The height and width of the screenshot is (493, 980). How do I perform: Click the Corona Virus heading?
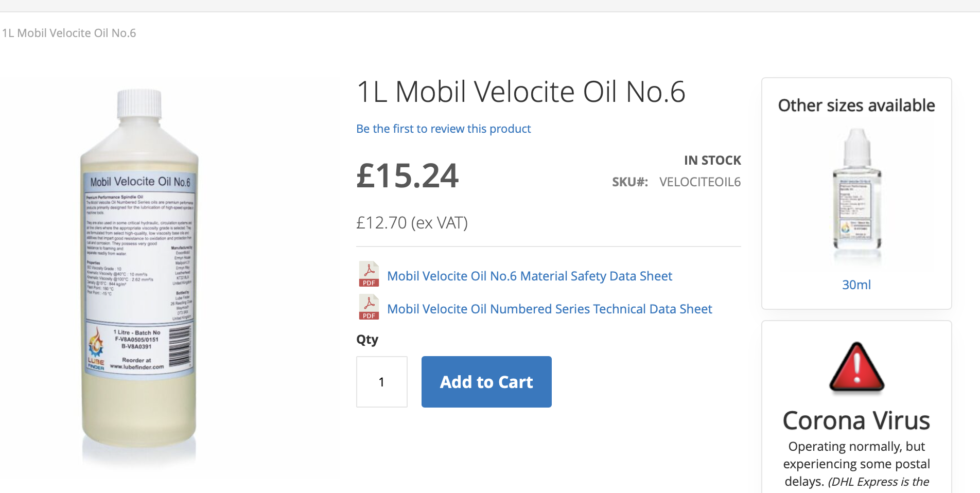coord(856,421)
